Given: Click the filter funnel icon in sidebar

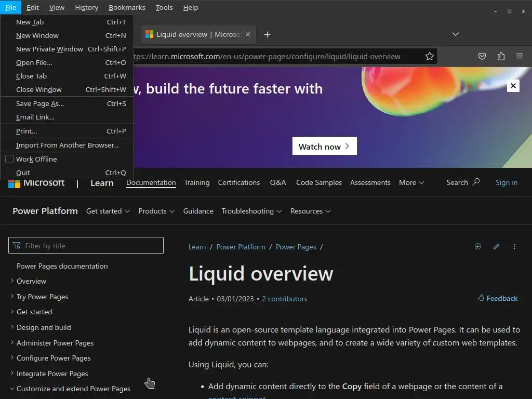Looking at the screenshot, I should coord(17,245).
